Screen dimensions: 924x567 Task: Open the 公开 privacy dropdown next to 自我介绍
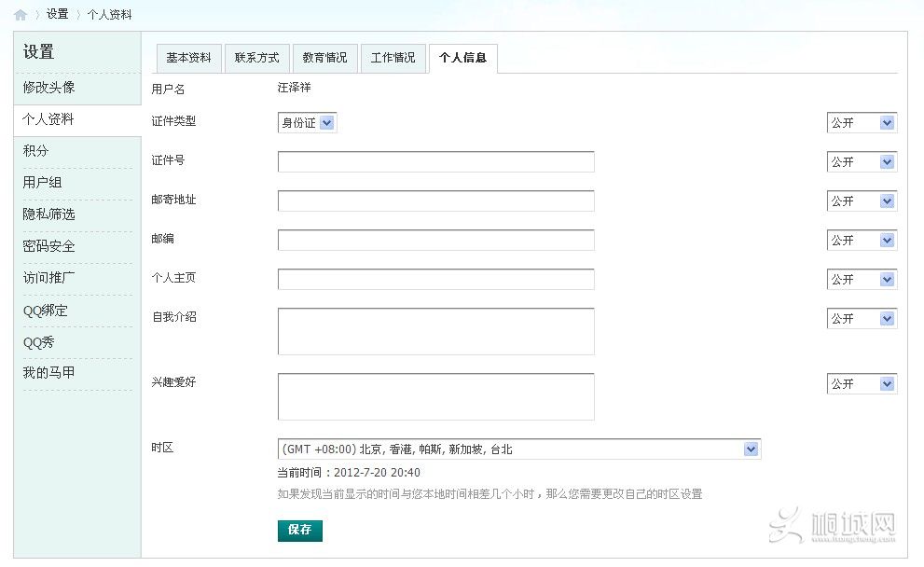pyautogui.click(x=860, y=318)
